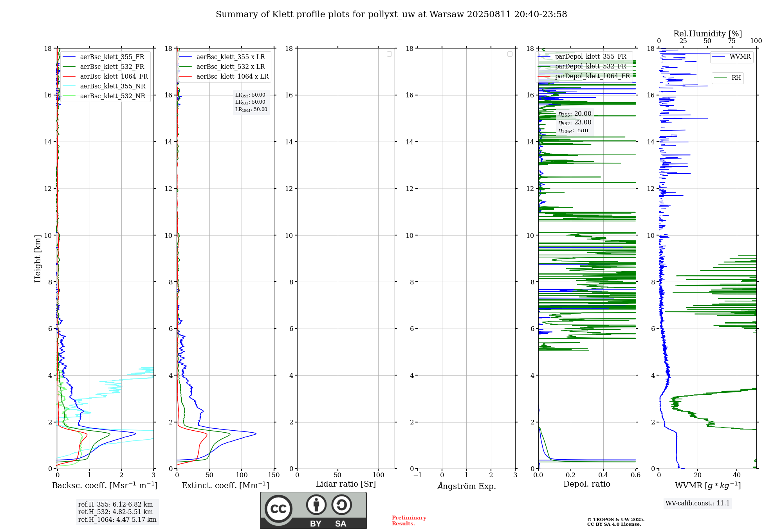Click the plot title Summary of Klett profile

tap(391, 14)
